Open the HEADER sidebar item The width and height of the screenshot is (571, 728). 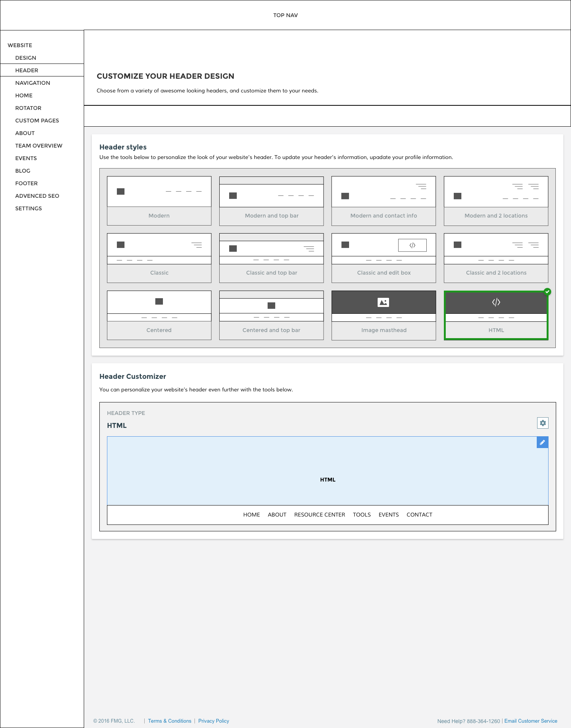coord(42,70)
